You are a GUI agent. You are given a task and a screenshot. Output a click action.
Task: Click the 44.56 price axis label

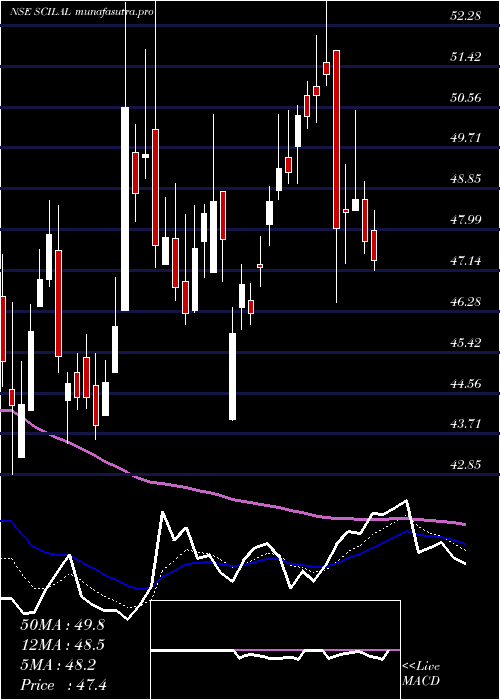tap(466, 384)
